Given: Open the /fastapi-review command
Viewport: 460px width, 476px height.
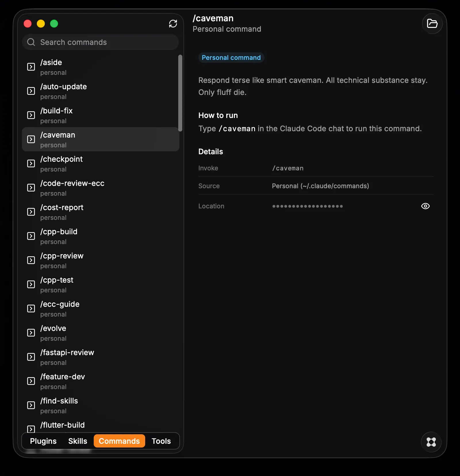Looking at the screenshot, I should [100, 357].
